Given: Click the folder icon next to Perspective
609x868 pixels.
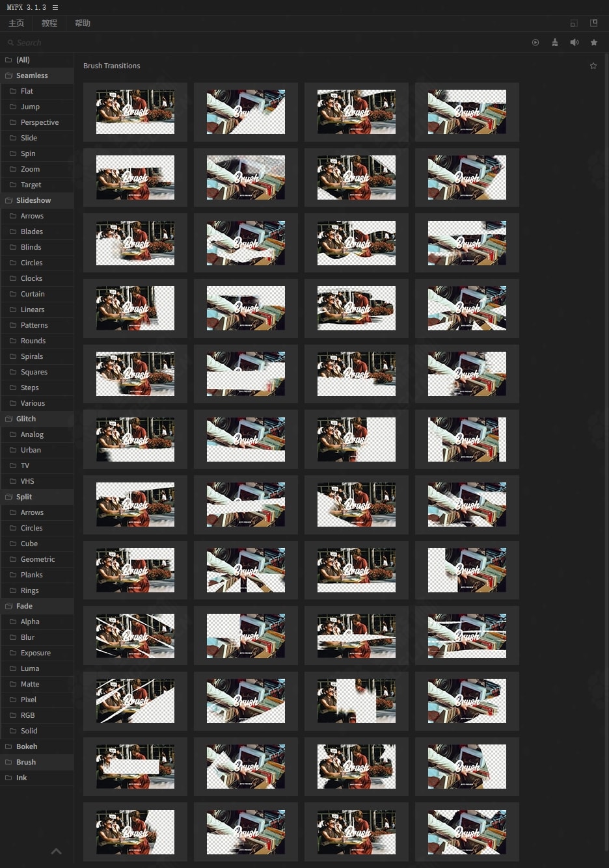Looking at the screenshot, I should coord(13,122).
